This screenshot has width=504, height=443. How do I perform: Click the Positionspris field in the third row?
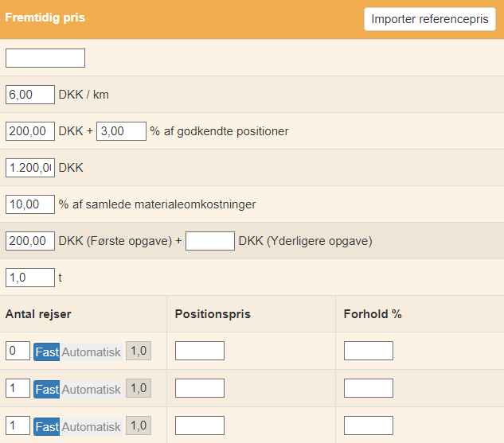(200, 426)
